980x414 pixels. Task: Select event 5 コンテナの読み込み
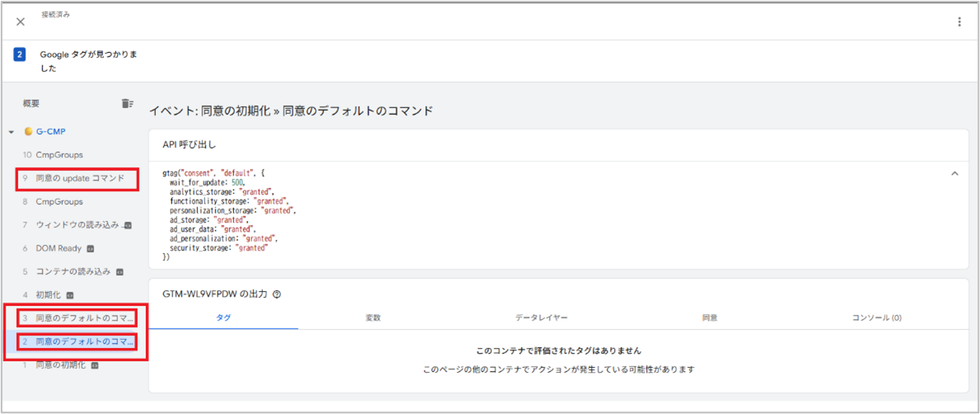(x=72, y=271)
